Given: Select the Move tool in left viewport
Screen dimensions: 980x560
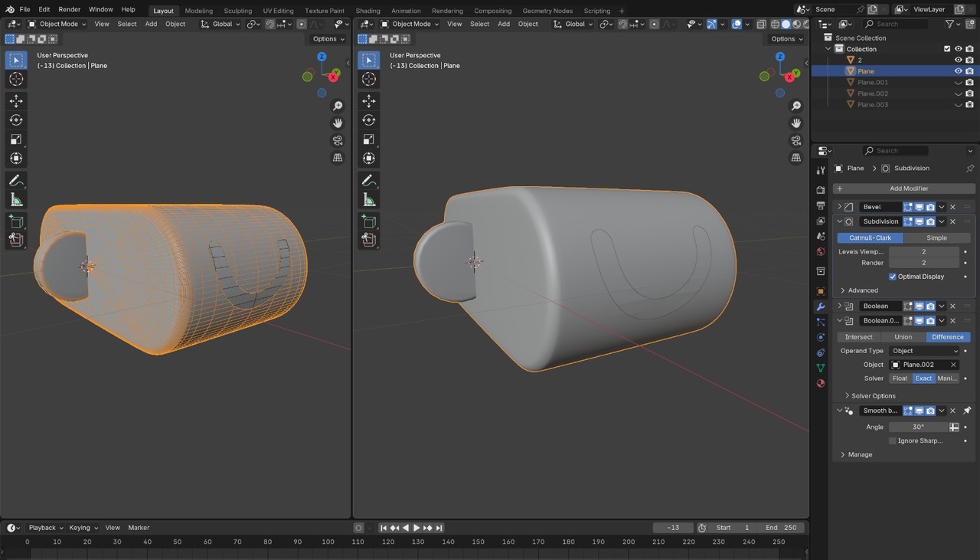Looking at the screenshot, I should tap(16, 101).
